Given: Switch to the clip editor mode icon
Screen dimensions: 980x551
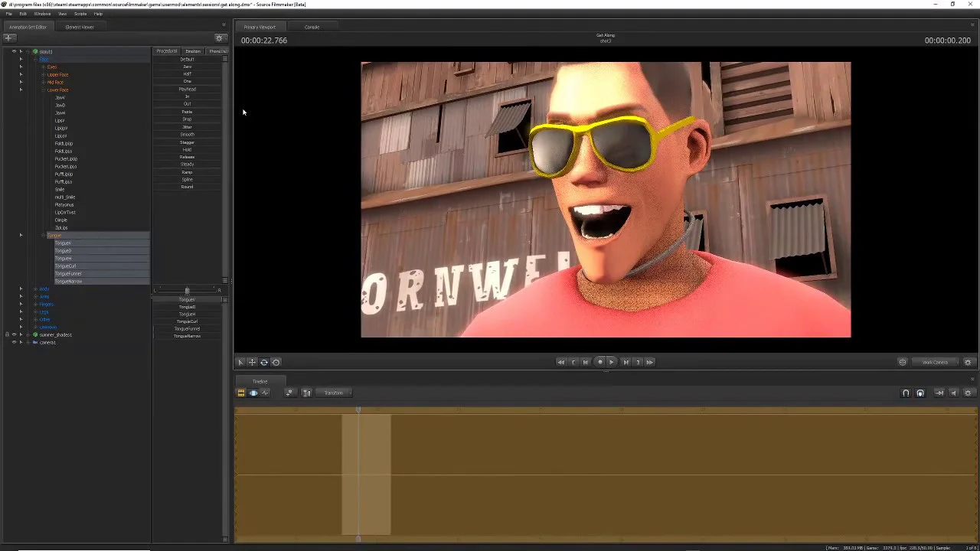Looking at the screenshot, I should pos(241,393).
